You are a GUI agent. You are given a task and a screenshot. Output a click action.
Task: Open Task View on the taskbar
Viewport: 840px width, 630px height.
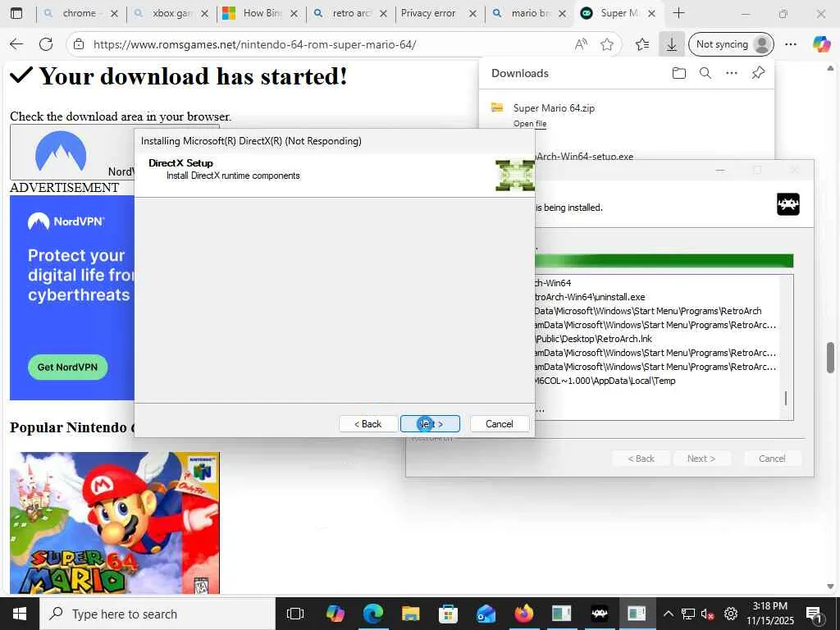295,614
